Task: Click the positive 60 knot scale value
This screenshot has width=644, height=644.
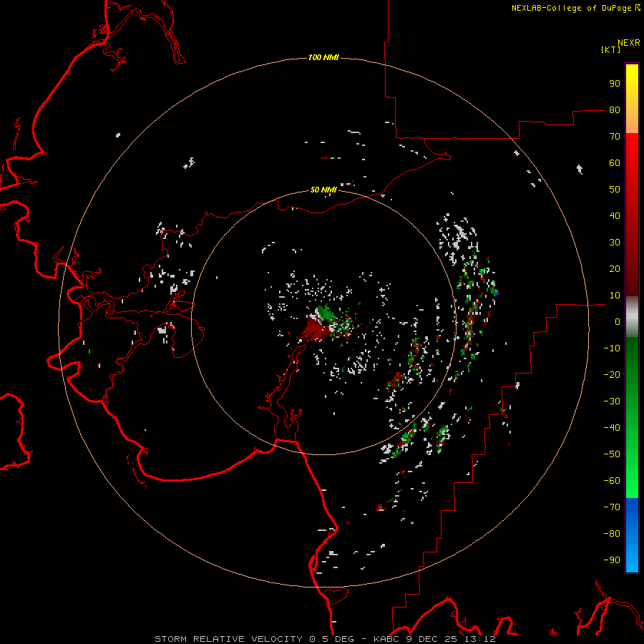Action: (615, 163)
